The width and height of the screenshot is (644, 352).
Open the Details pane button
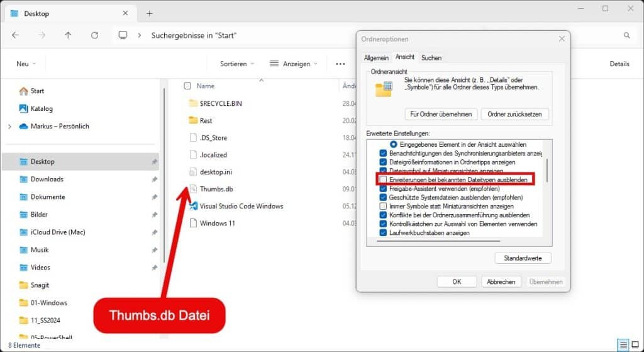tap(619, 64)
